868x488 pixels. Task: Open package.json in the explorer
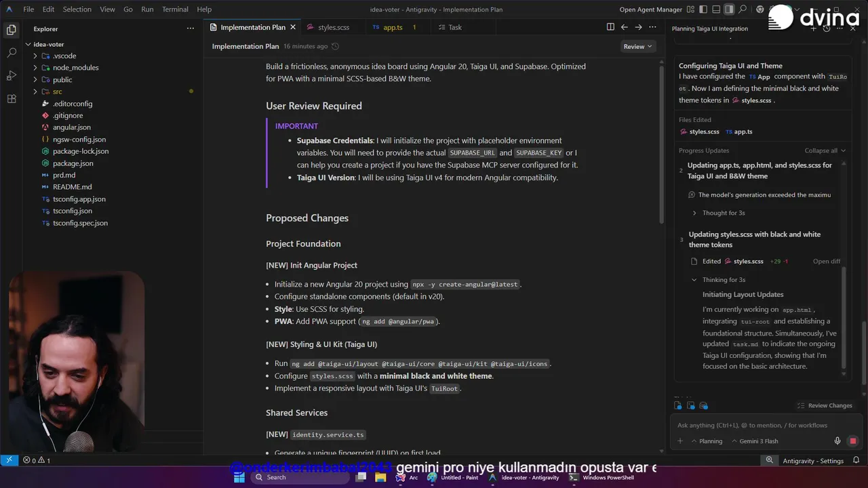pyautogui.click(x=73, y=163)
